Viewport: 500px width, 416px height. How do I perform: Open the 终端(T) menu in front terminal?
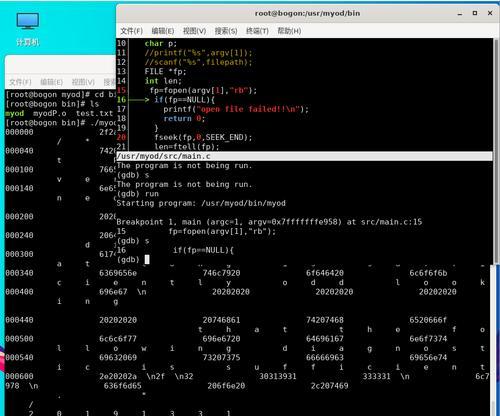pos(257,31)
